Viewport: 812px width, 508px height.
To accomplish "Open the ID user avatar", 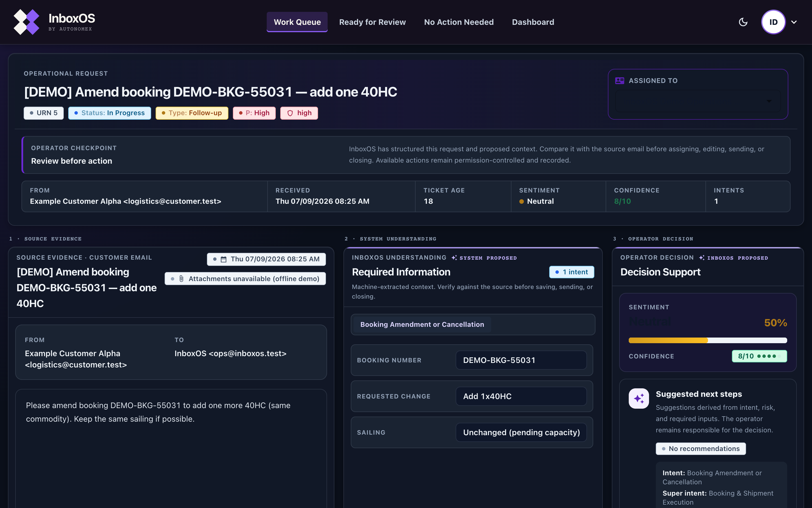I will [773, 22].
